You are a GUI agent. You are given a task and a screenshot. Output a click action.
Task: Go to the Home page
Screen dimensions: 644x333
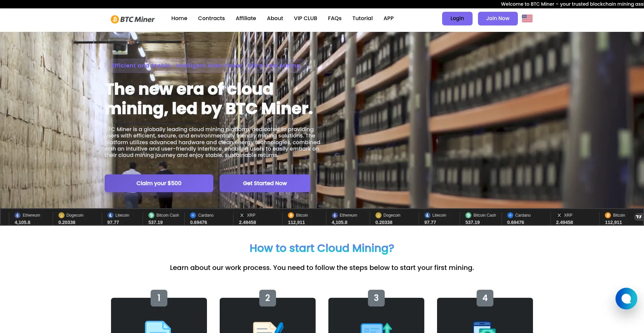coord(179,18)
